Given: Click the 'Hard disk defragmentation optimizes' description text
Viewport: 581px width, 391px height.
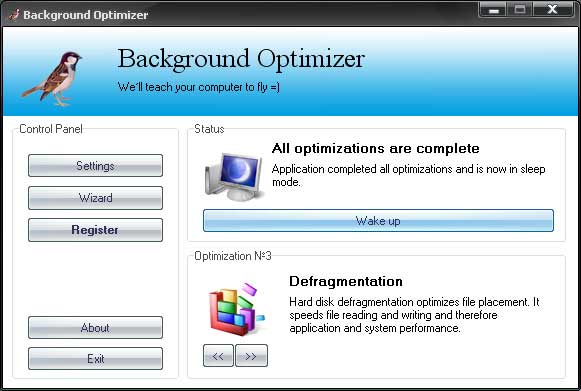Looking at the screenshot, I should [414, 315].
